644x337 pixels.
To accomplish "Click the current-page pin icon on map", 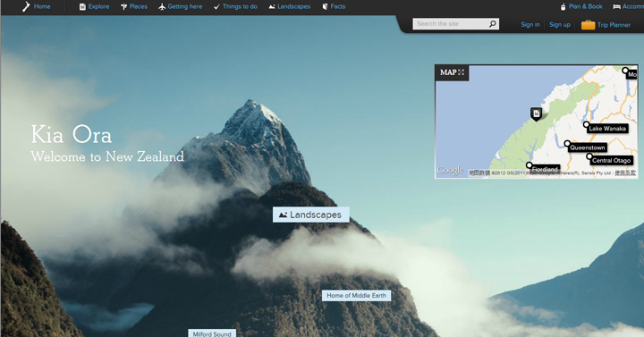I will (x=536, y=114).
